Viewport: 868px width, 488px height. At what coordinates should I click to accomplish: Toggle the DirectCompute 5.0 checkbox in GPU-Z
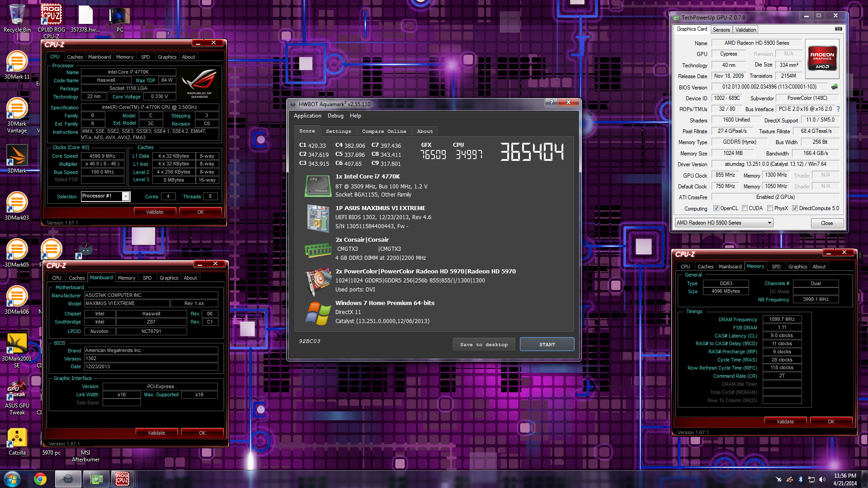[795, 208]
